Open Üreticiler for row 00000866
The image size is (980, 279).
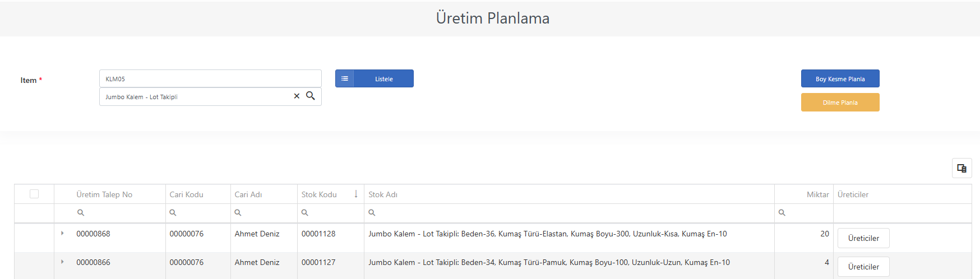point(863,267)
